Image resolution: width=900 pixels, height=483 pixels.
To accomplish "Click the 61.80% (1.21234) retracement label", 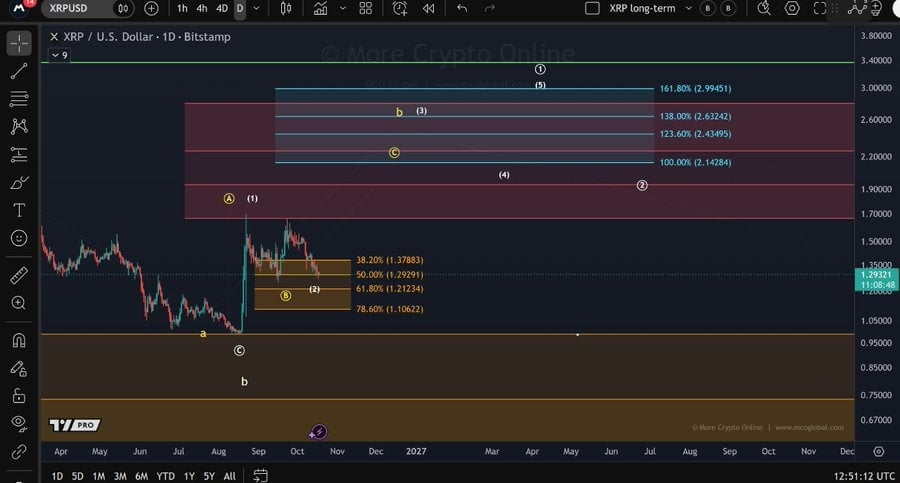I will pyautogui.click(x=389, y=289).
